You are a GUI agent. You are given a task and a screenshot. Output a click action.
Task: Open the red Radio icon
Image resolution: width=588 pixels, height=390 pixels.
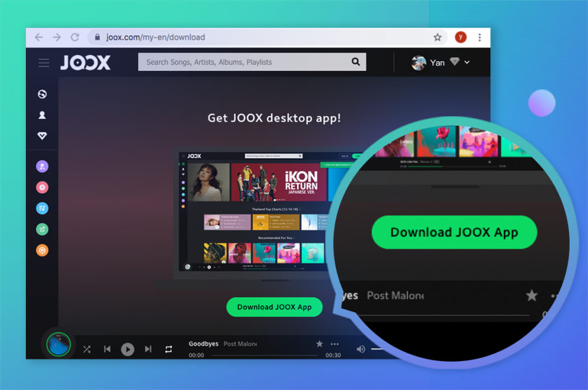point(42,187)
